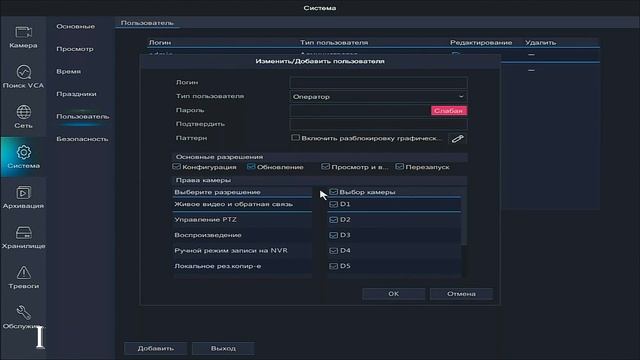Click the Добавить button
The height and width of the screenshot is (360, 640).
click(x=156, y=349)
